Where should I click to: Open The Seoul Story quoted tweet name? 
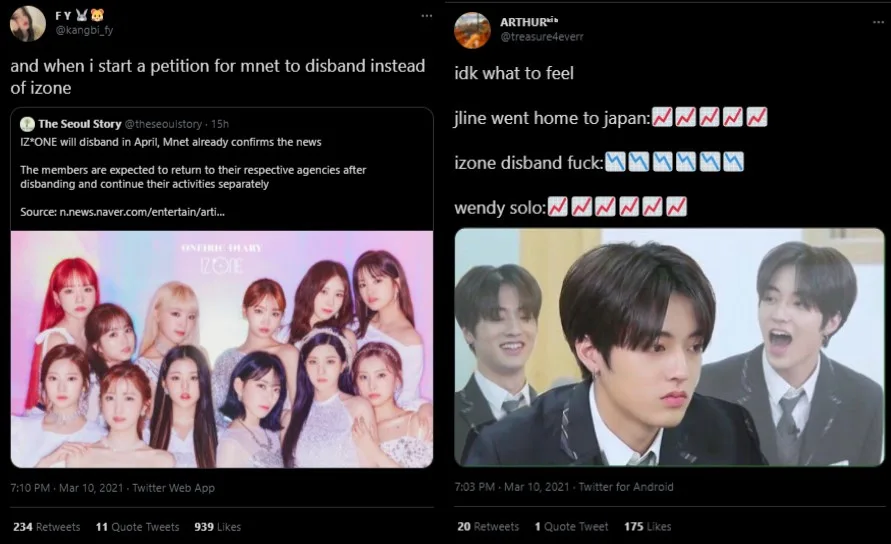[x=80, y=124]
